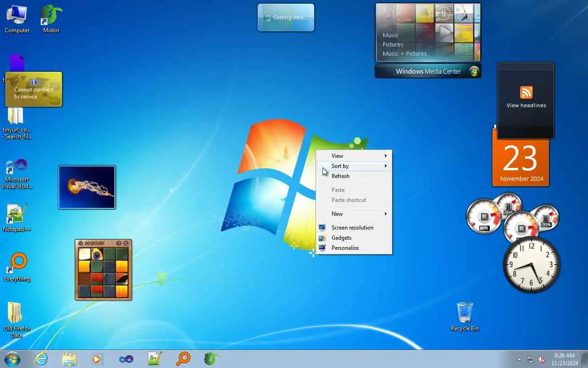Open the Start menu orb

[12, 359]
